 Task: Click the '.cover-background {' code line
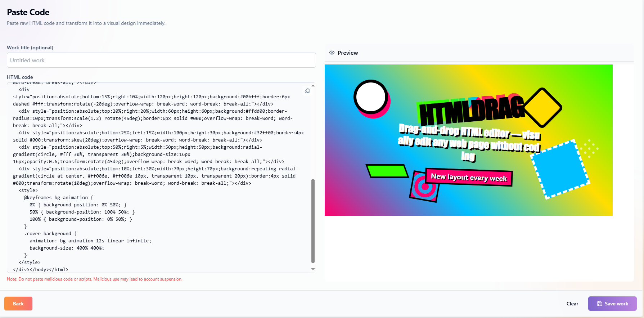click(x=50, y=233)
